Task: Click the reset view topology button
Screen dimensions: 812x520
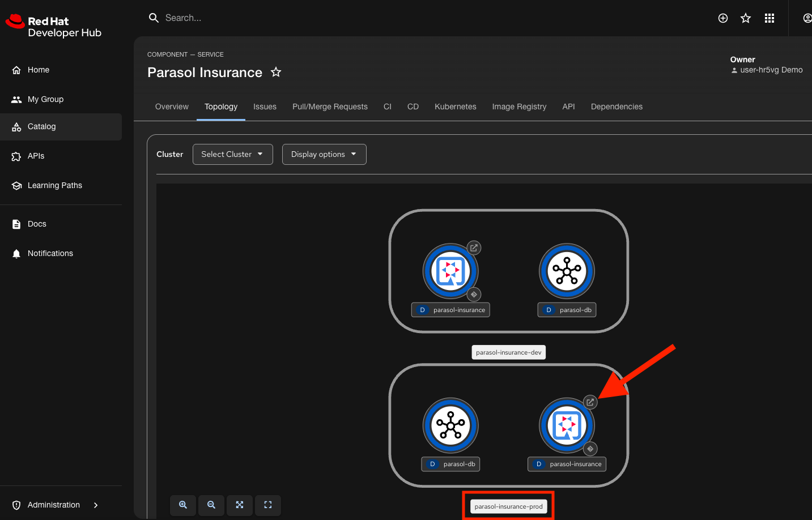Action: [x=268, y=505]
